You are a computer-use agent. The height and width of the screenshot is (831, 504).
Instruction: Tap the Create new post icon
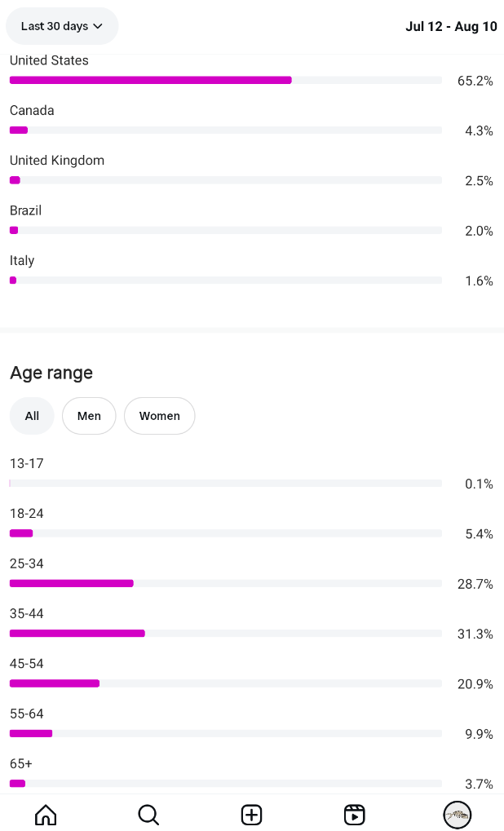coord(251,815)
